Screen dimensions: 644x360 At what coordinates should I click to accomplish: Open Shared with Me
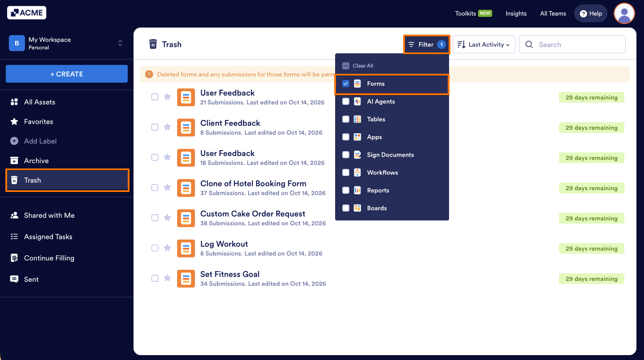click(67, 216)
